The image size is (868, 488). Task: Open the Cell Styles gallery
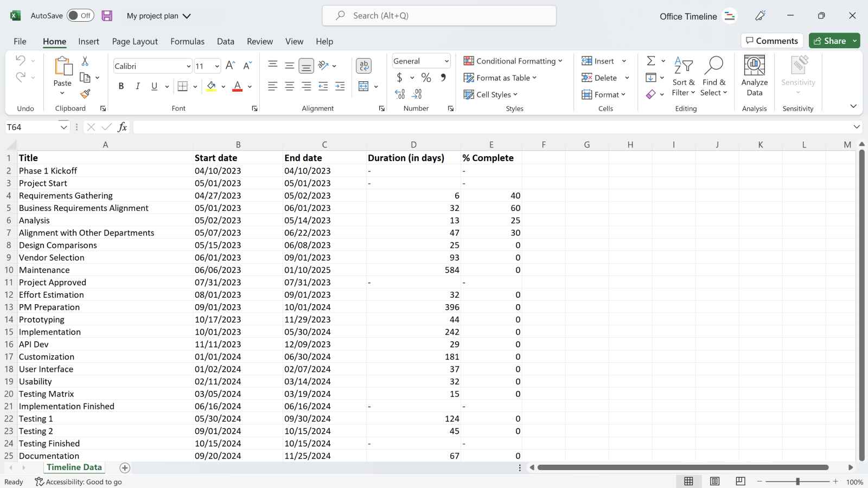coord(491,94)
